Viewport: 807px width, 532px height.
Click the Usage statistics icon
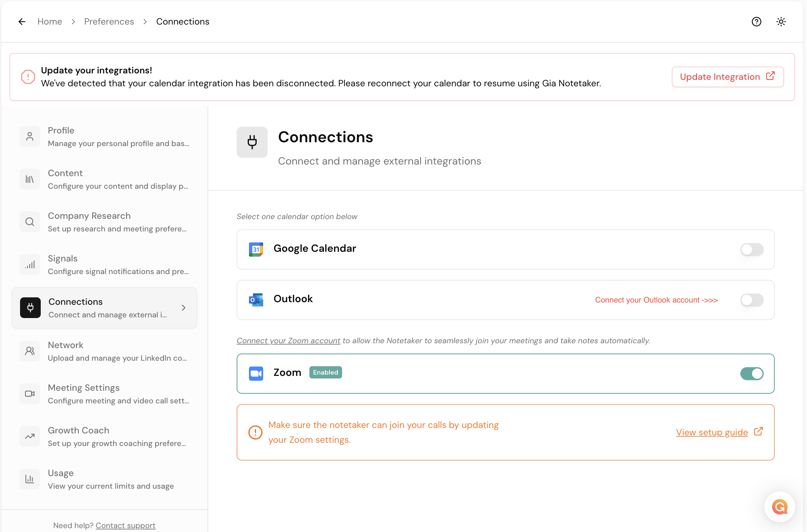[29, 479]
